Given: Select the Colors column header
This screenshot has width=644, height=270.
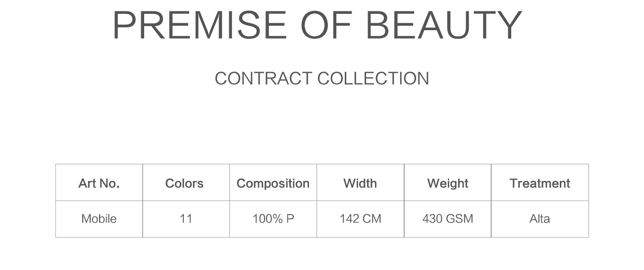Looking at the screenshot, I should (184, 183).
